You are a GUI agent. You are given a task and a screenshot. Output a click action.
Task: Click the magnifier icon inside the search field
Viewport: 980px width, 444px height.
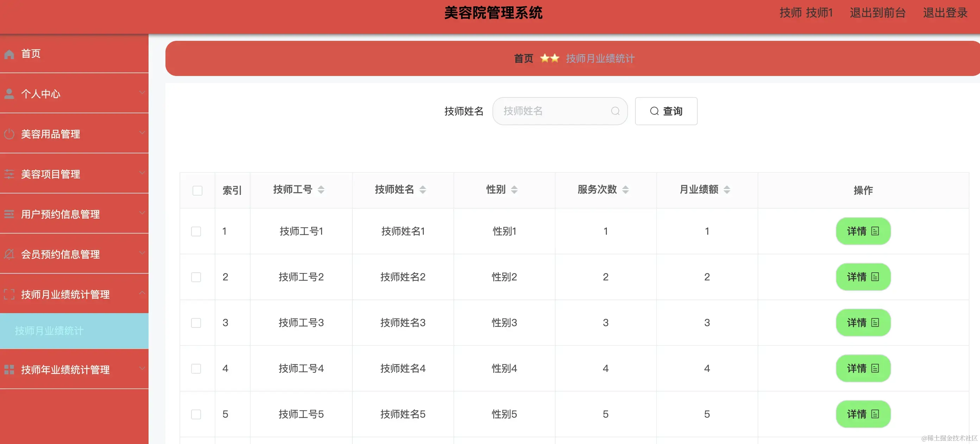tap(615, 111)
